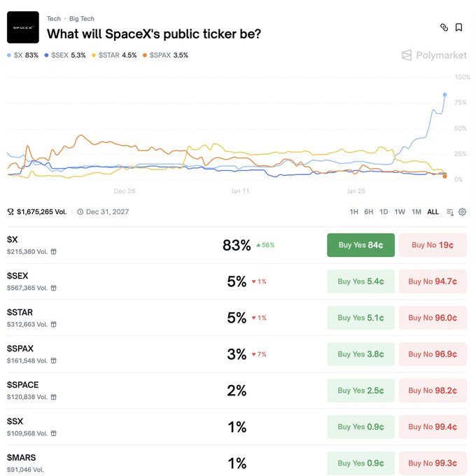Buy Yes on $STAR at 5.1¢
Screen dimensions: 476x476
point(360,318)
